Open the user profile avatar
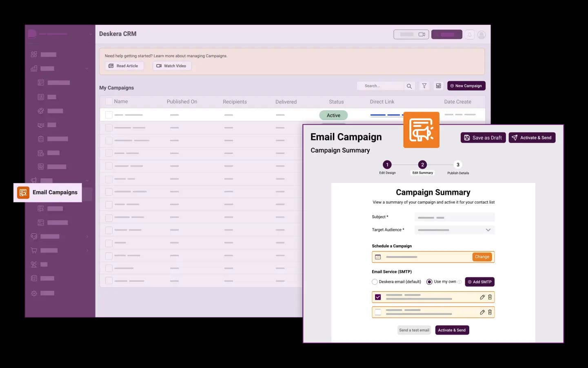The image size is (588, 368). [481, 35]
